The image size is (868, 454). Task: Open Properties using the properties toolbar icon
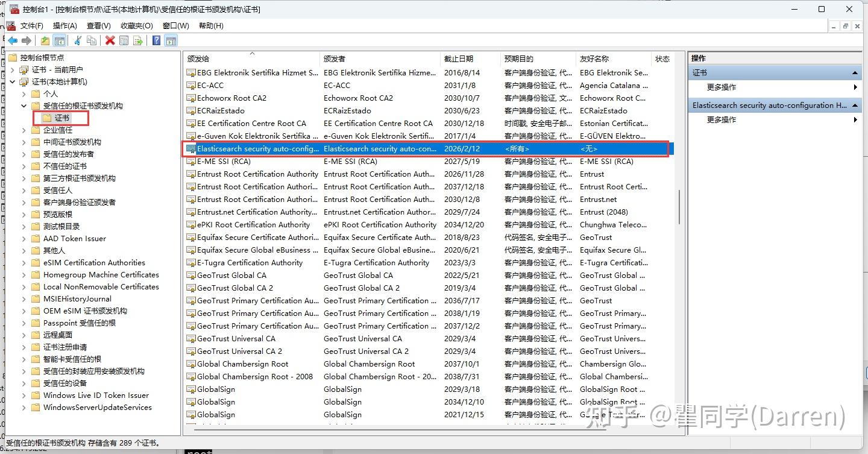[x=124, y=40]
